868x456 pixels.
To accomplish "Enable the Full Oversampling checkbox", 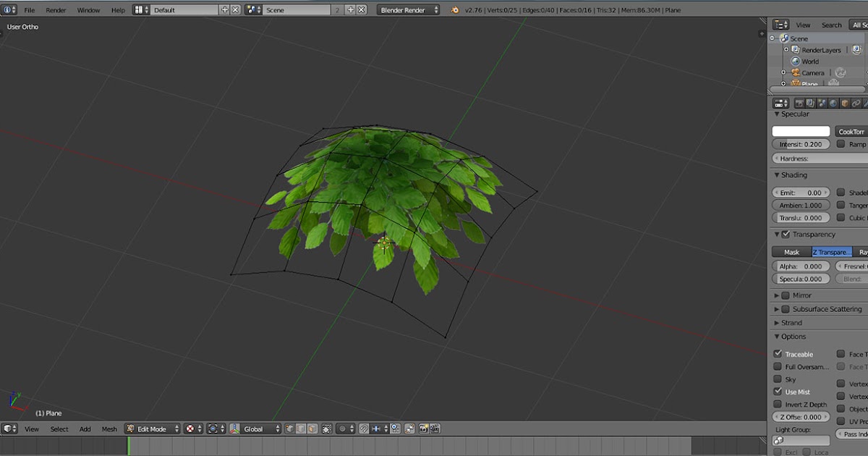I will (778, 366).
